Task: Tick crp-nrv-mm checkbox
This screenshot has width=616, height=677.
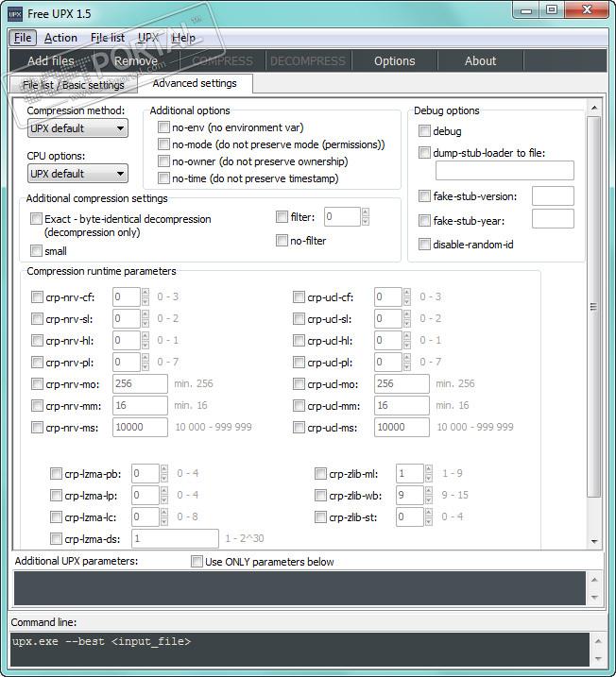Action: click(37, 405)
